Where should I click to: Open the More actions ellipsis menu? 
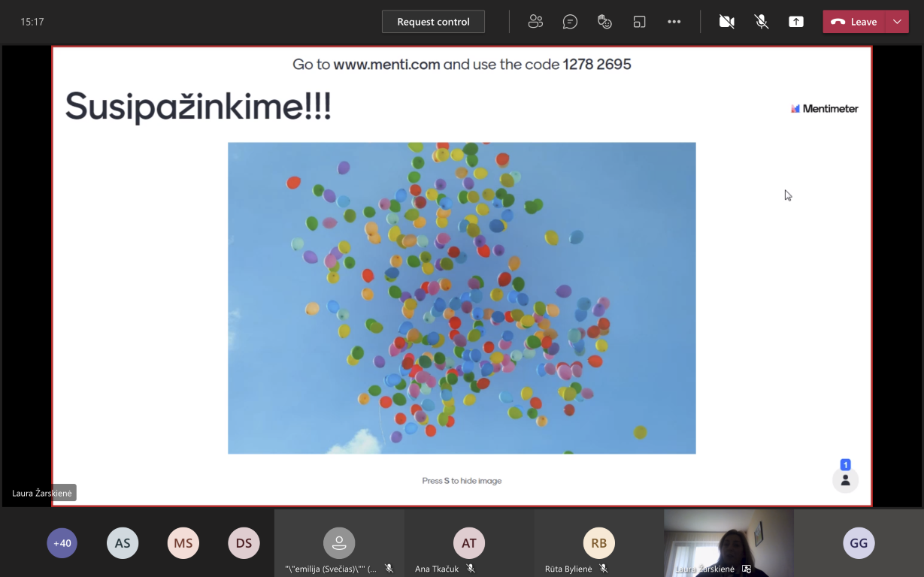point(674,22)
